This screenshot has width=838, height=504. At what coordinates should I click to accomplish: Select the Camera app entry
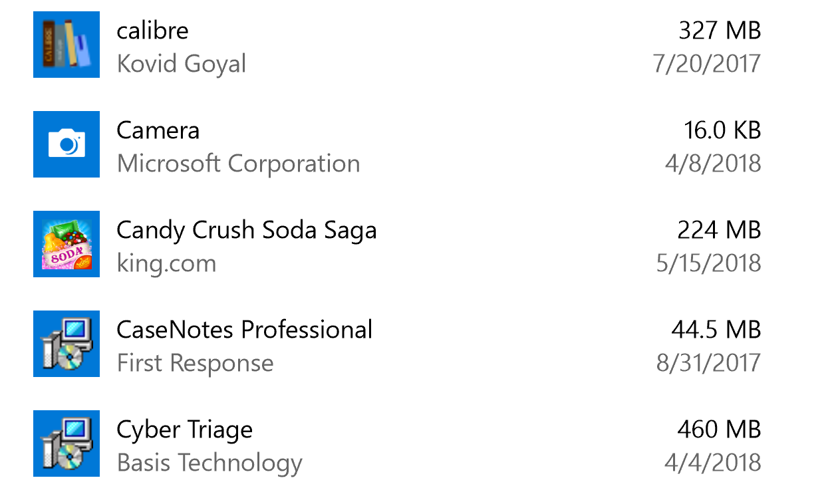point(158,130)
